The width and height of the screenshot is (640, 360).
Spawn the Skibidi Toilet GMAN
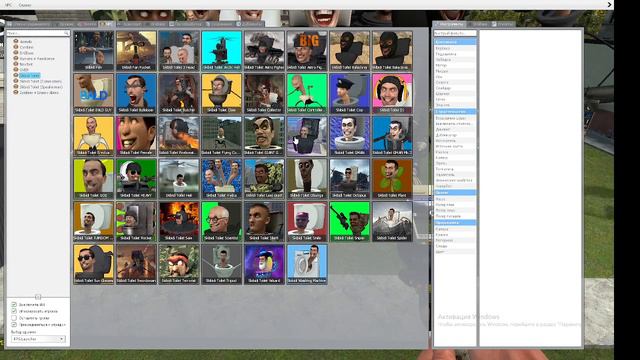[350, 136]
